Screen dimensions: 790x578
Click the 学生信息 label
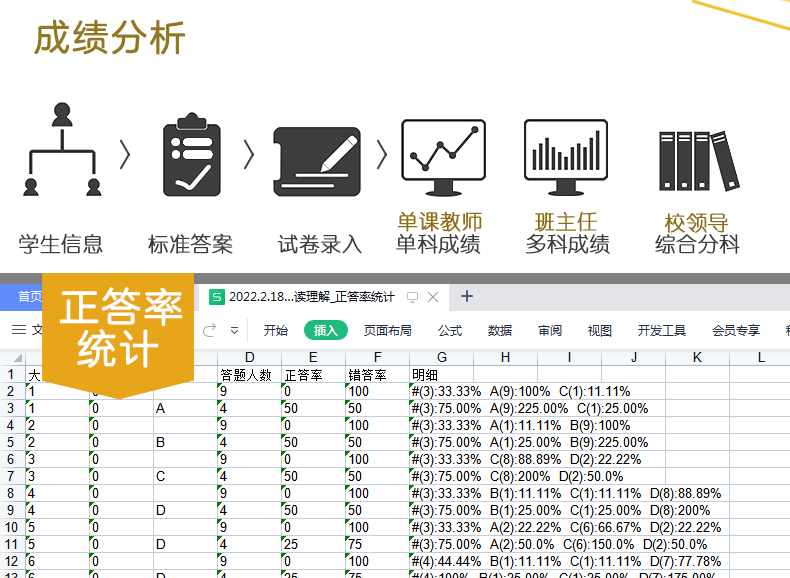point(61,244)
